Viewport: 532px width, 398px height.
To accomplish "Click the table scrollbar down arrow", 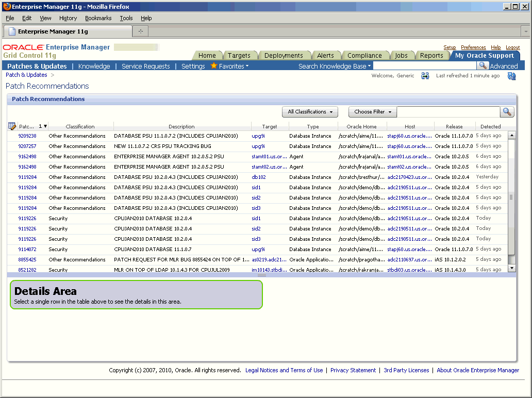I will click(x=512, y=268).
